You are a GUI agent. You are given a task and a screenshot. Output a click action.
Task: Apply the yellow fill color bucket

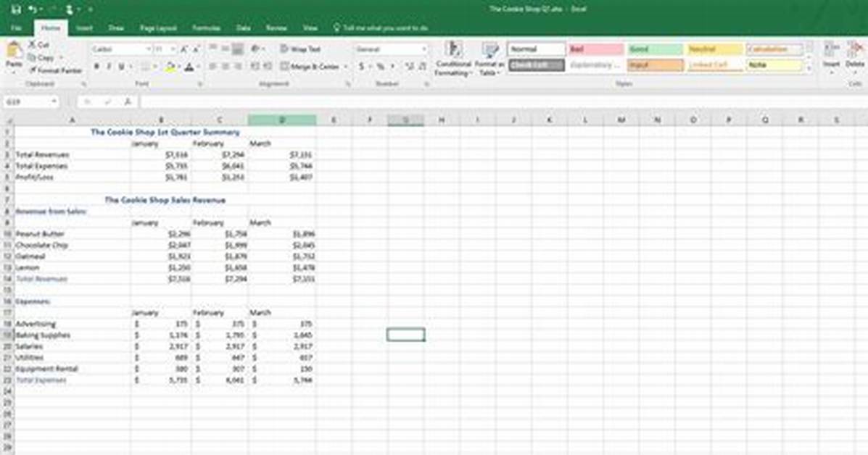(170, 67)
